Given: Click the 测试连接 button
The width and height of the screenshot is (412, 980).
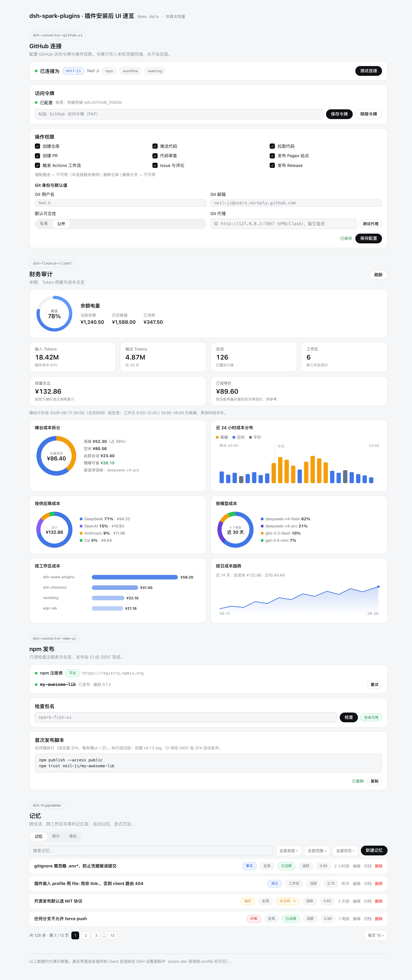Looking at the screenshot, I should point(369,71).
